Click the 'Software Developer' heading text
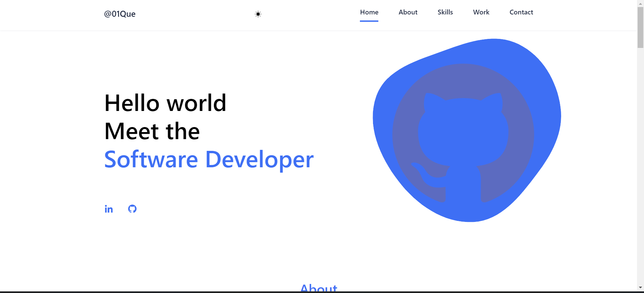644x293 pixels. coord(209,160)
